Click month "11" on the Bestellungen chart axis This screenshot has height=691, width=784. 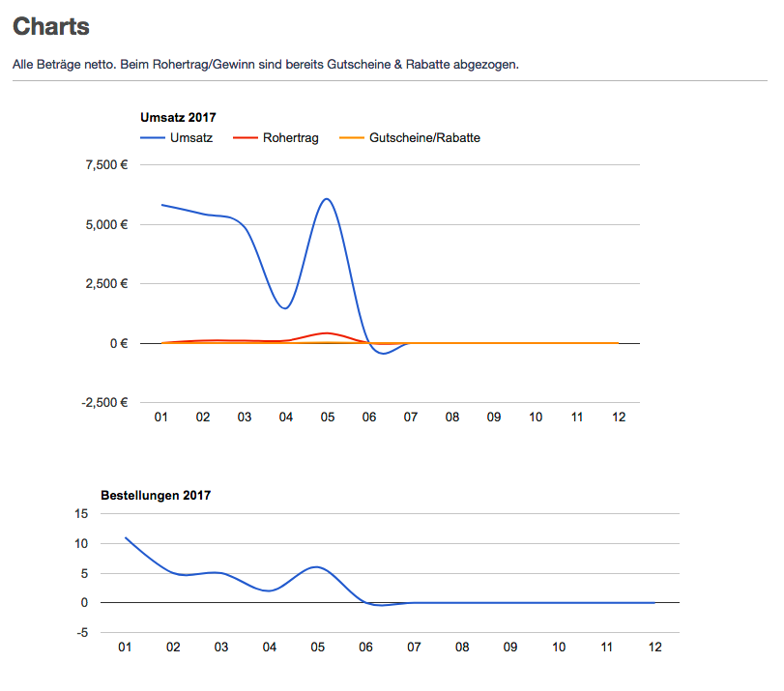[x=606, y=648]
